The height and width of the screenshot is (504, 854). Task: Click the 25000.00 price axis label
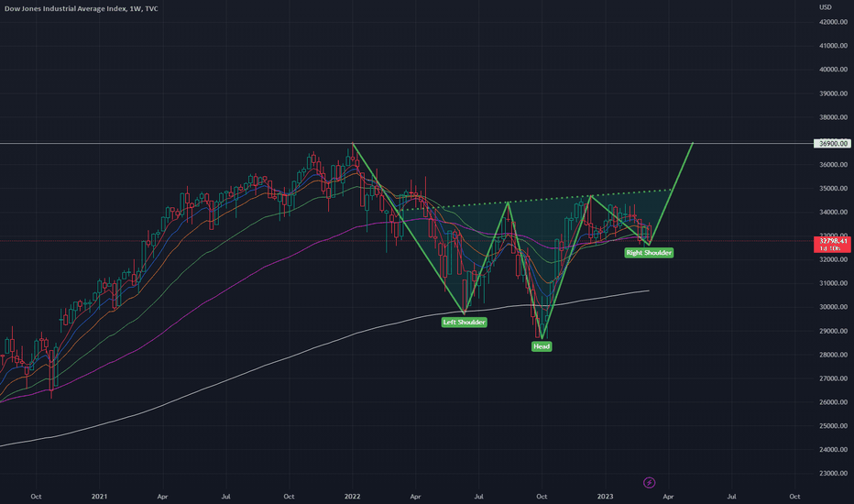[x=833, y=425]
